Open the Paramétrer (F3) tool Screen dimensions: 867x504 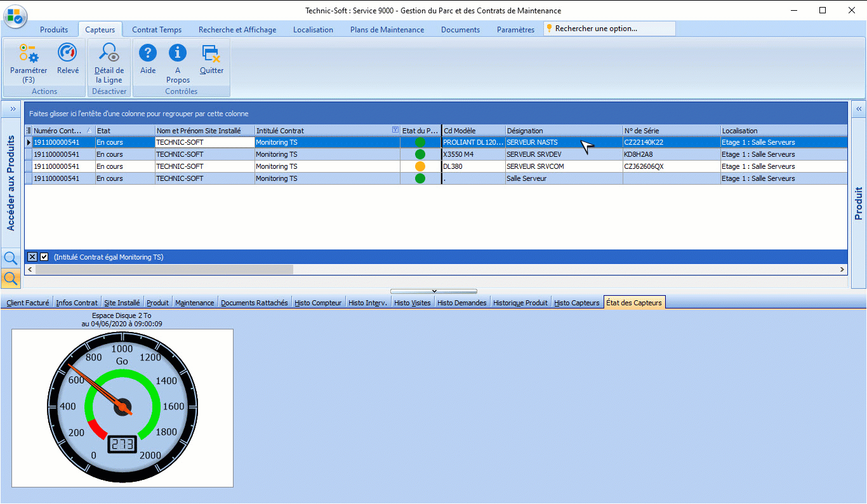tap(29, 63)
